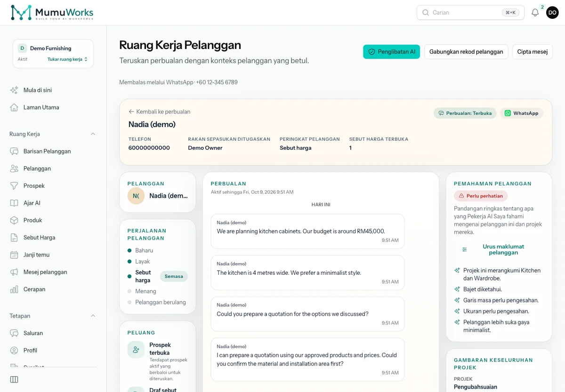This screenshot has height=392, width=565.
Task: Click the Produk box icon
Action: coord(14,220)
